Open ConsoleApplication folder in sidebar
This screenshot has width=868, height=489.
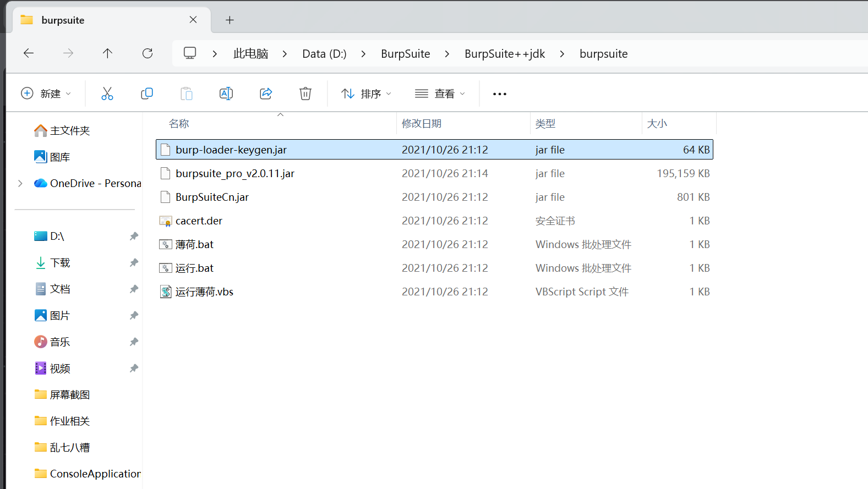click(88, 474)
